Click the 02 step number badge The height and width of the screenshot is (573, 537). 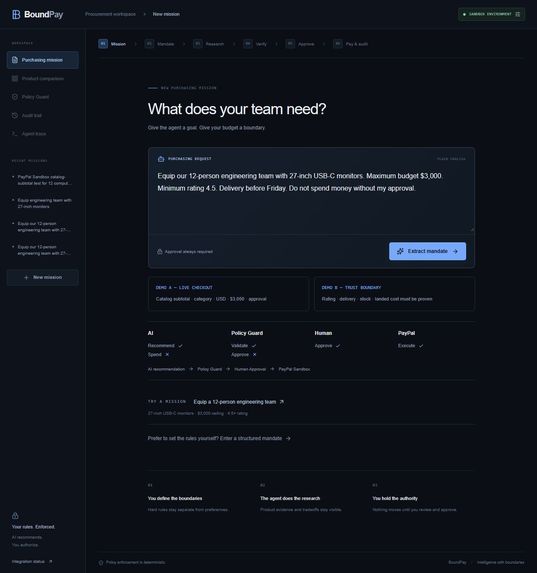(149, 44)
